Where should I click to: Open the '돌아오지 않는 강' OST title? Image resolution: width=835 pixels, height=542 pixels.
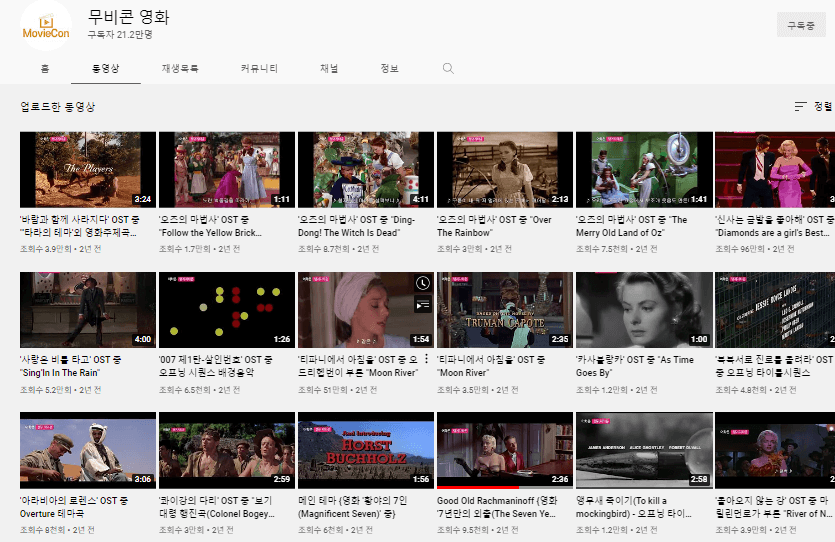click(775, 507)
